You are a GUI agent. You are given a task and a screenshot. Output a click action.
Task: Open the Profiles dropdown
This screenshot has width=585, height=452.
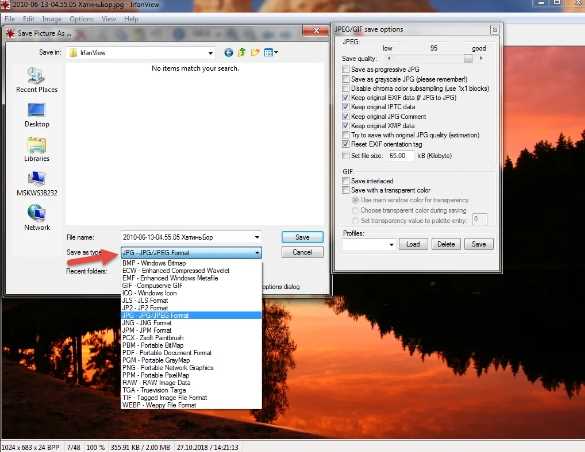[391, 245]
